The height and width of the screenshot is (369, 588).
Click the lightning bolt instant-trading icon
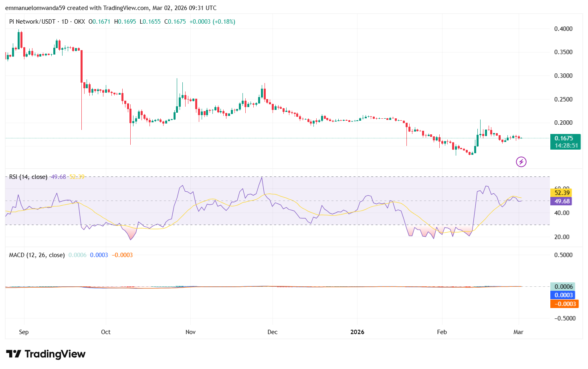521,162
